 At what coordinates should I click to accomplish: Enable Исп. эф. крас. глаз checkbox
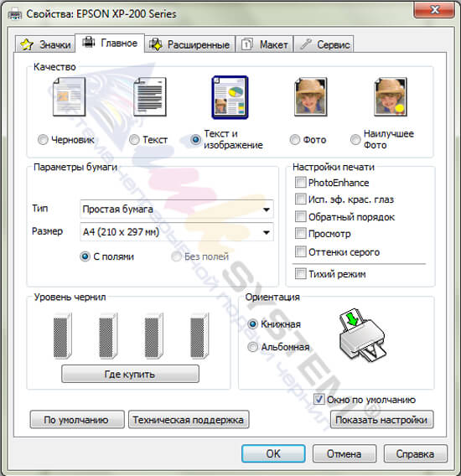(300, 199)
